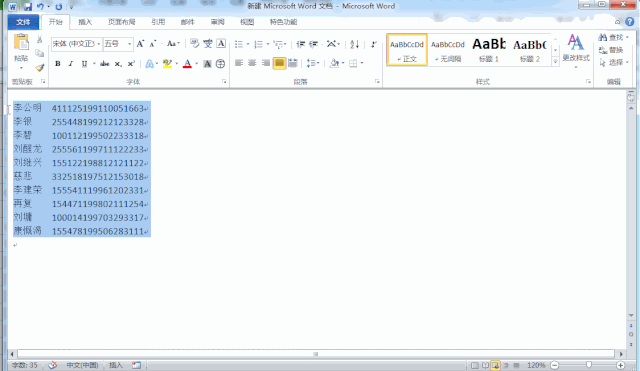The height and width of the screenshot is (371, 640).
Task: Undo the last action in quick access toolbar
Action: (x=40, y=7)
